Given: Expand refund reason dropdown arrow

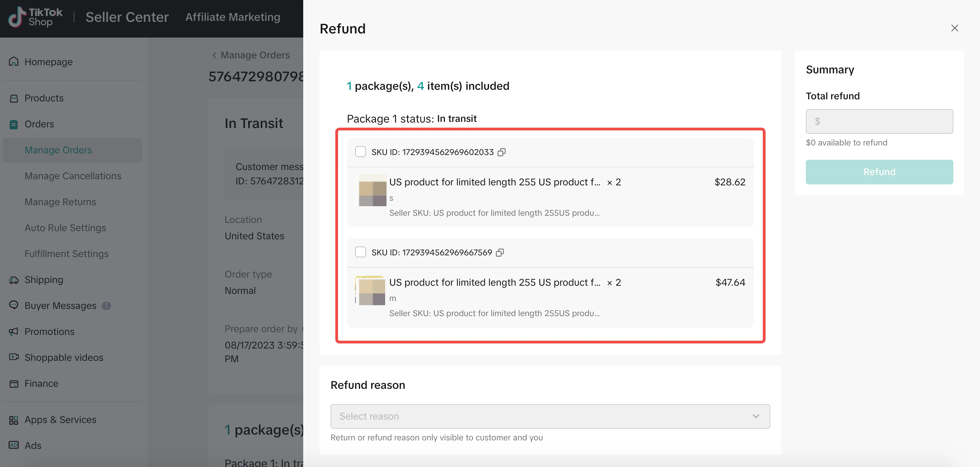Looking at the screenshot, I should pyautogui.click(x=756, y=416).
